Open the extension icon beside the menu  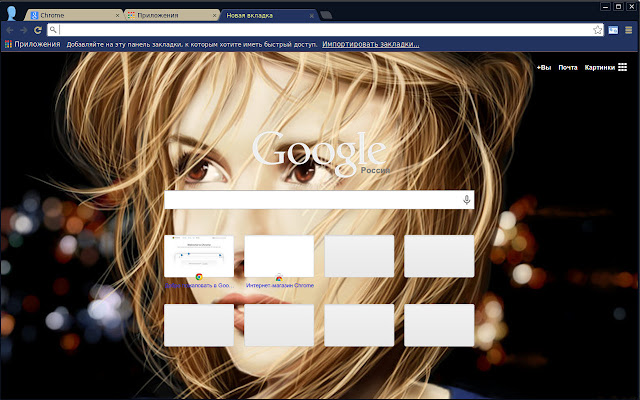tap(613, 30)
